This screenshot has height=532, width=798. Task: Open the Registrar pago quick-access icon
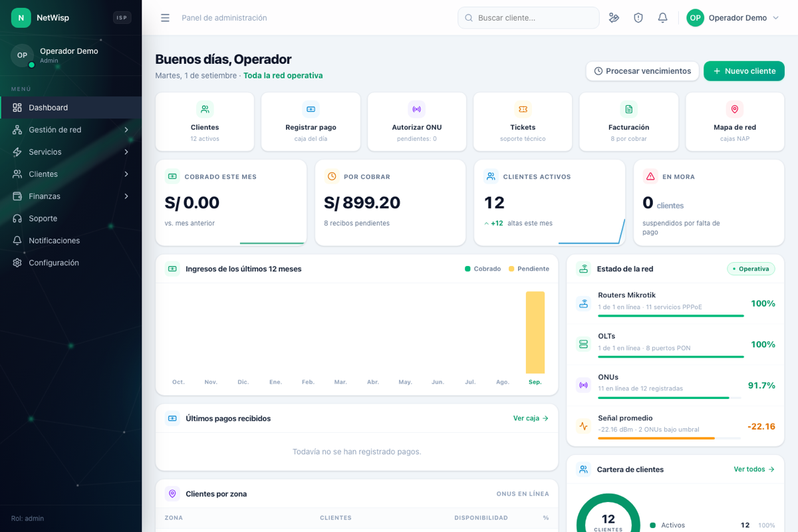(311, 109)
